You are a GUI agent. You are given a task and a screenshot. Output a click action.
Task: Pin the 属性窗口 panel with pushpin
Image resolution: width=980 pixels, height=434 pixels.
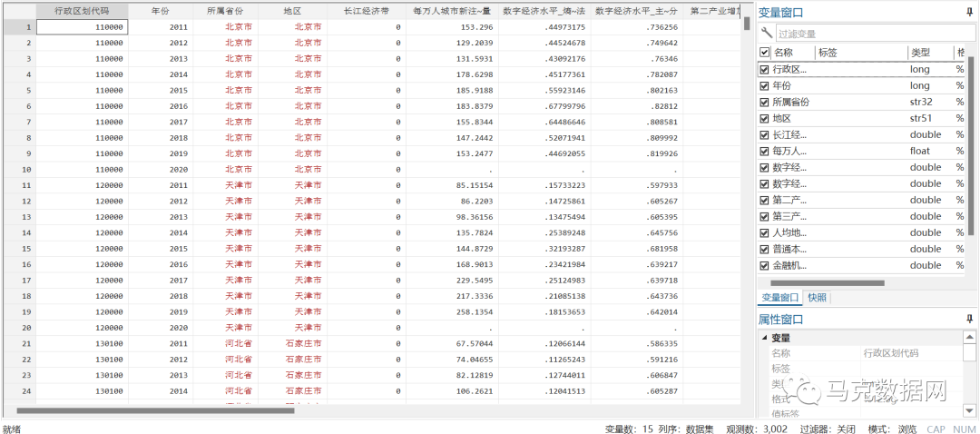(x=970, y=320)
